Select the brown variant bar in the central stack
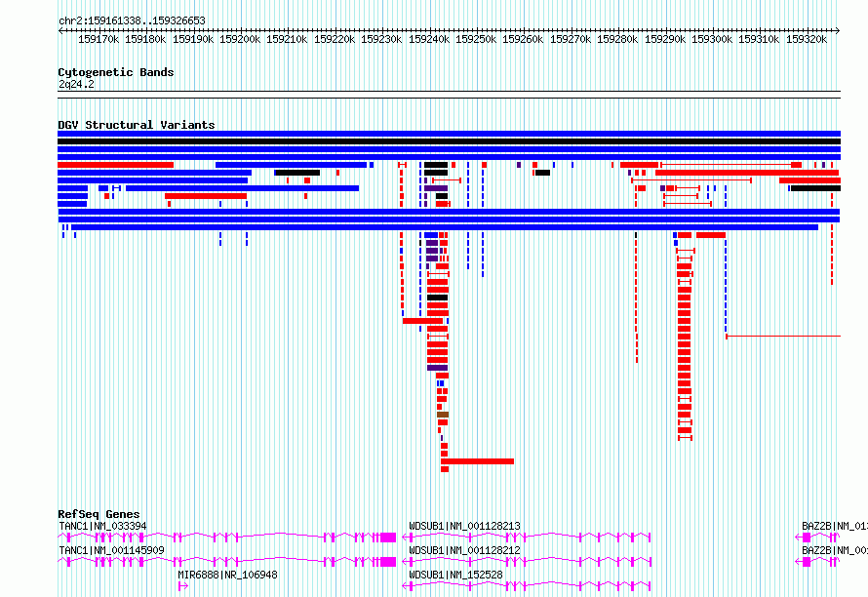The image size is (868, 597). coord(443,415)
